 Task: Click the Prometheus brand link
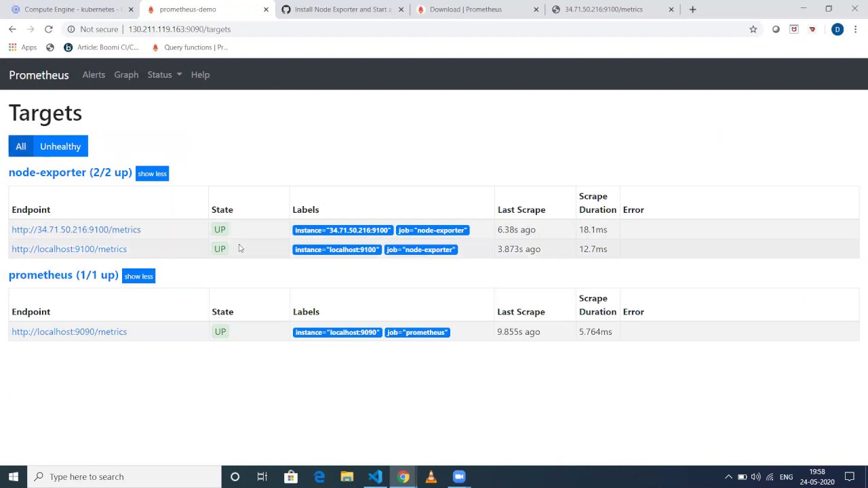[x=39, y=75]
